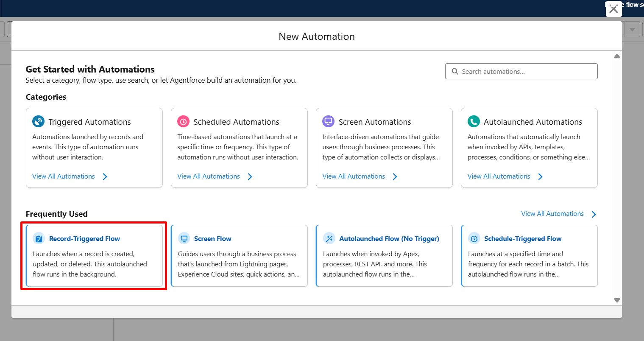The width and height of the screenshot is (644, 341).
Task: Click the Get Started with Automations heading
Action: pyautogui.click(x=90, y=69)
